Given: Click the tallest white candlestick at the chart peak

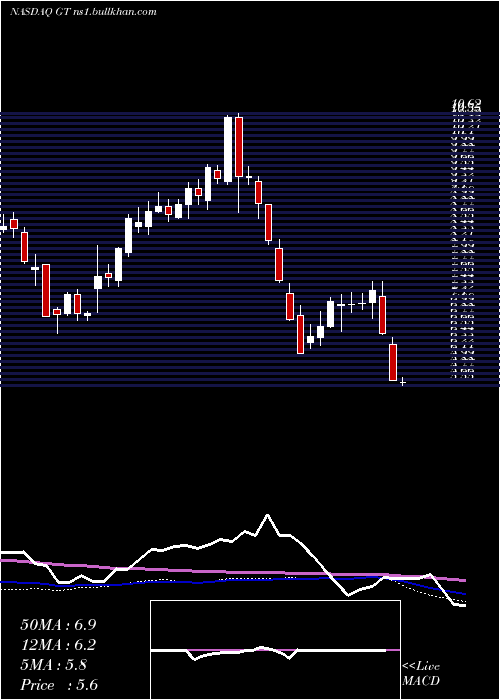Looking at the screenshot, I should pyautogui.click(x=228, y=149).
